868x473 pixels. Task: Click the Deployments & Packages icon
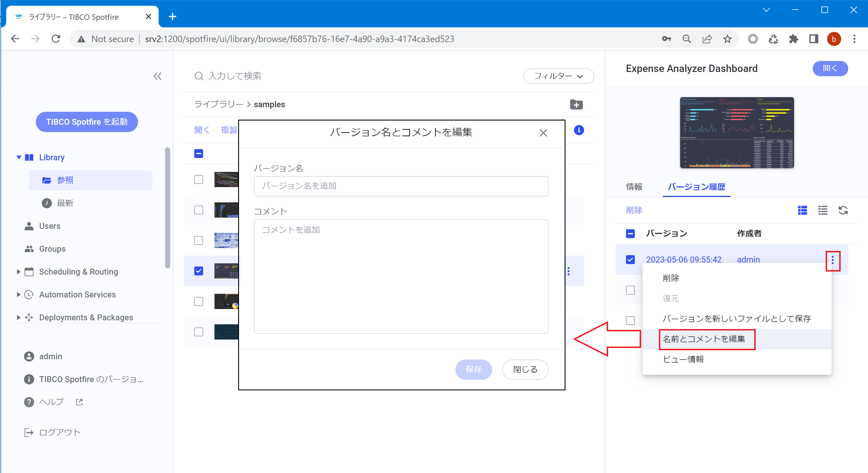pos(29,317)
